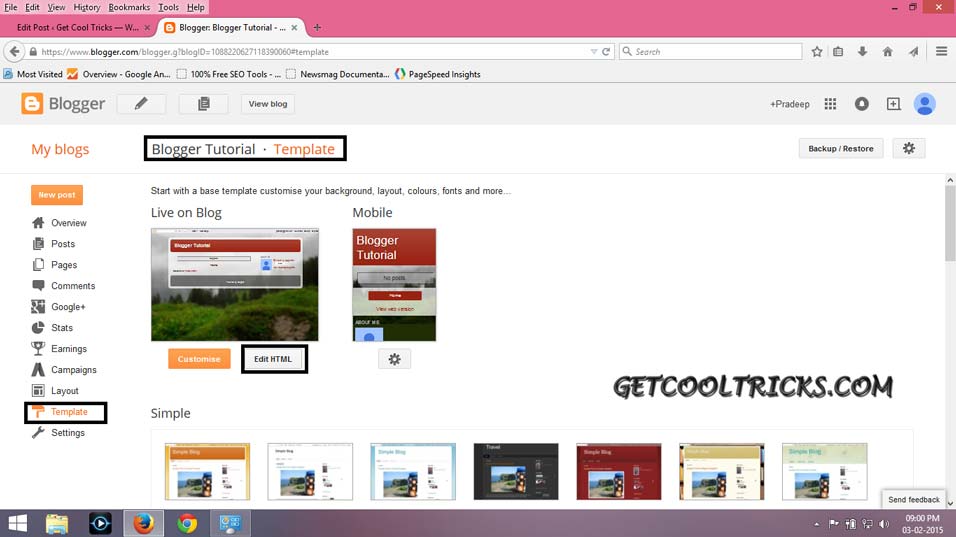Click the Customise button

(x=199, y=359)
